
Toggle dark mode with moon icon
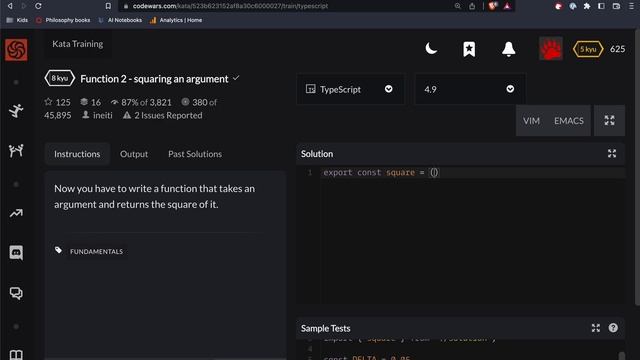(431, 49)
